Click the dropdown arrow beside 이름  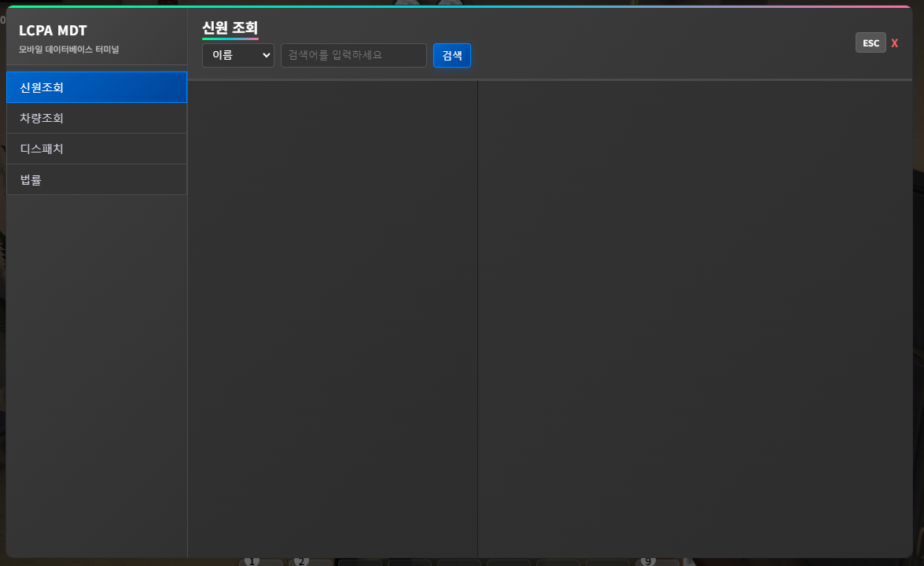(265, 55)
